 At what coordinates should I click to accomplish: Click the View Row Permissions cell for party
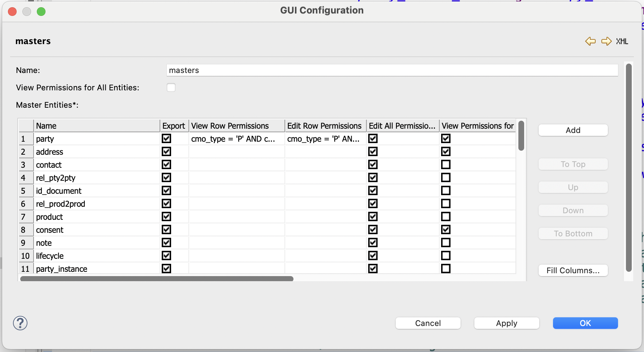pyautogui.click(x=236, y=139)
